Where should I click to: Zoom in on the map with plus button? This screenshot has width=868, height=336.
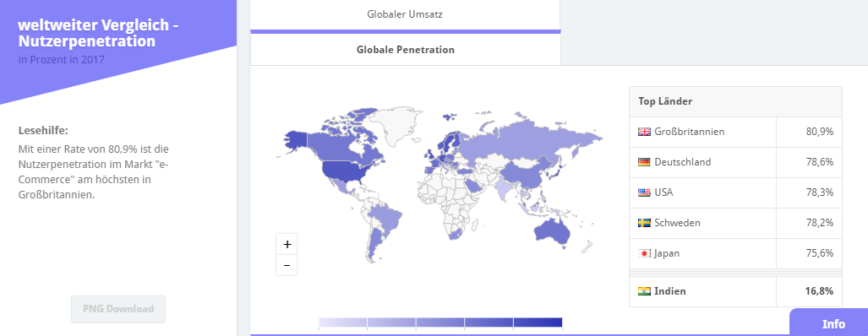287,244
